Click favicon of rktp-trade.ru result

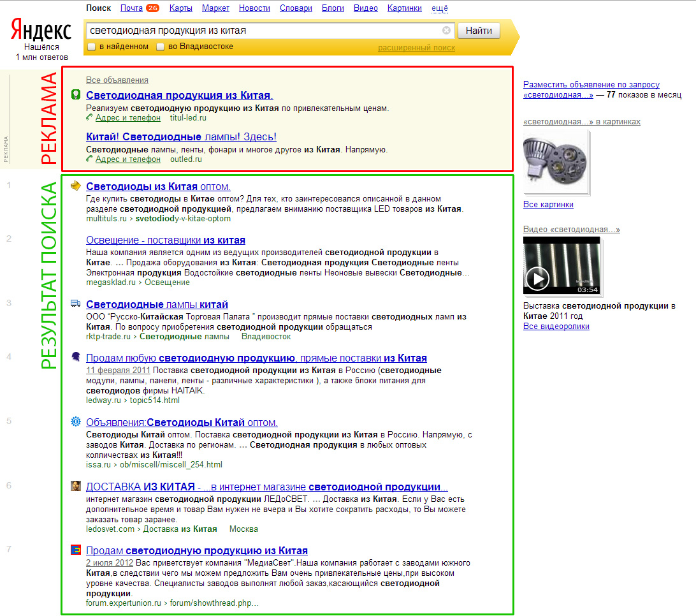tap(76, 304)
